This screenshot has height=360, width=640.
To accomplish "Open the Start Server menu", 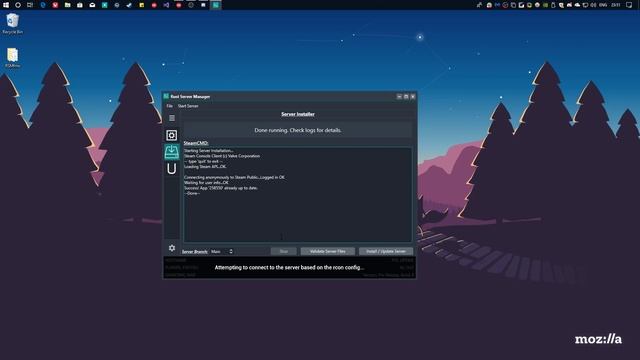I will (188, 106).
